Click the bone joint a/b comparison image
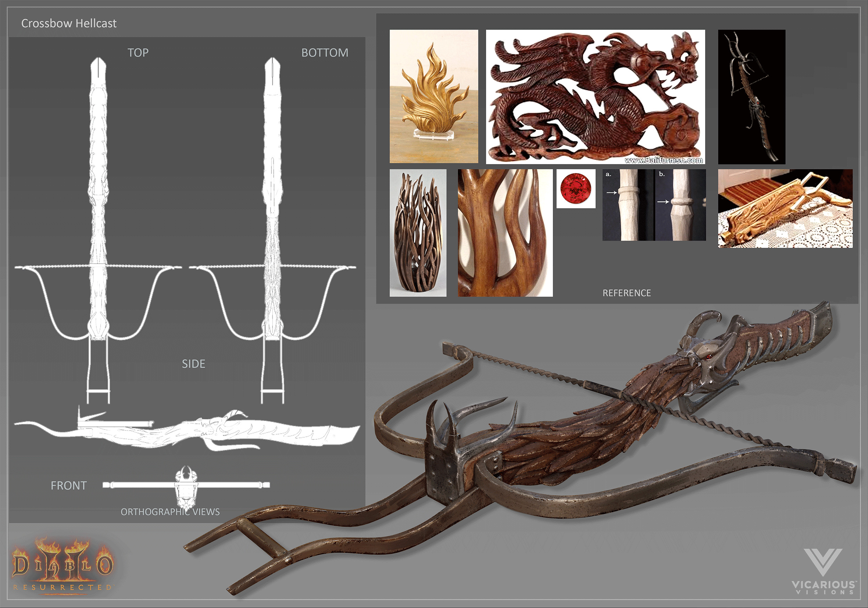This screenshot has width=868, height=608. pyautogui.click(x=654, y=205)
